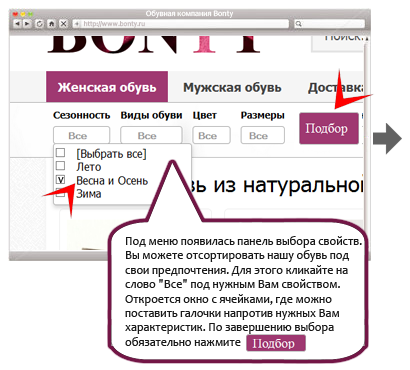Open the Цвет filter dropdown
This screenshot has width=410, height=370.
pyautogui.click(x=211, y=135)
